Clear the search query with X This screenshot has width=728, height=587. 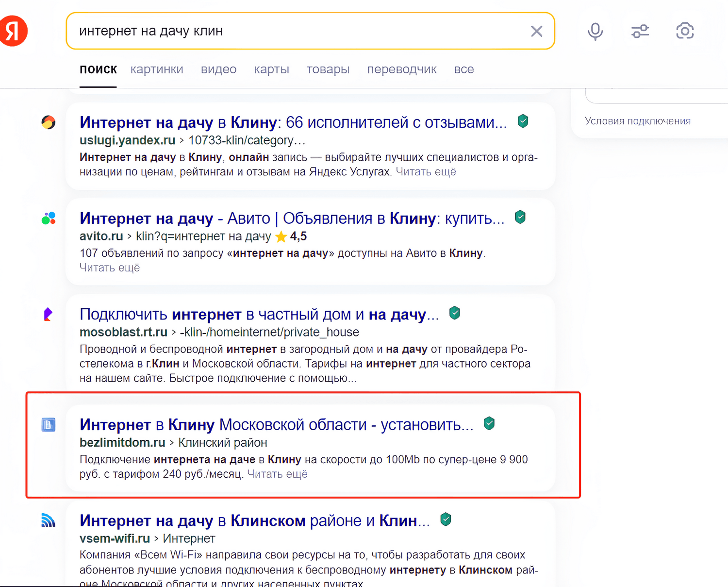(x=536, y=32)
